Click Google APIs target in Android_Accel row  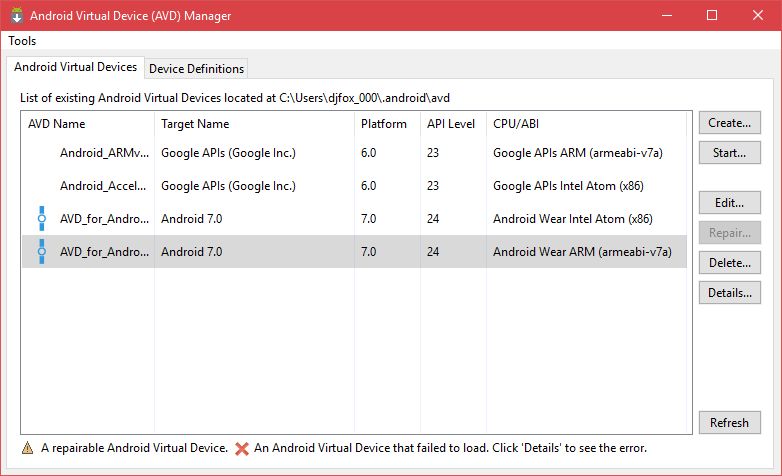click(x=228, y=186)
